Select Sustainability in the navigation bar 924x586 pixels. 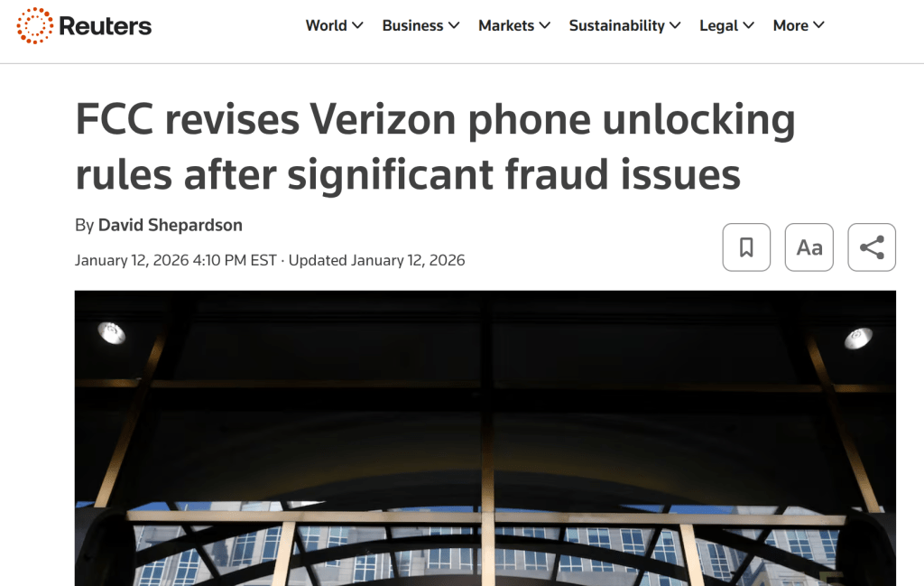point(616,25)
